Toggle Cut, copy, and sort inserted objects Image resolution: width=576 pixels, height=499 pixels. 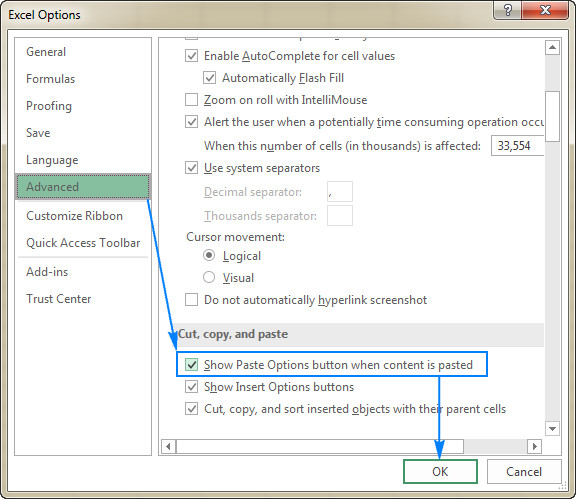pos(191,409)
